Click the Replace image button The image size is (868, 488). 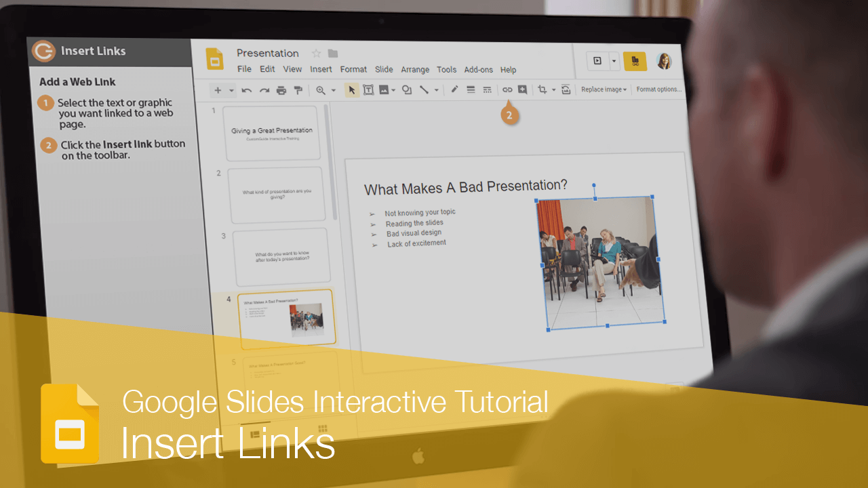pos(602,89)
